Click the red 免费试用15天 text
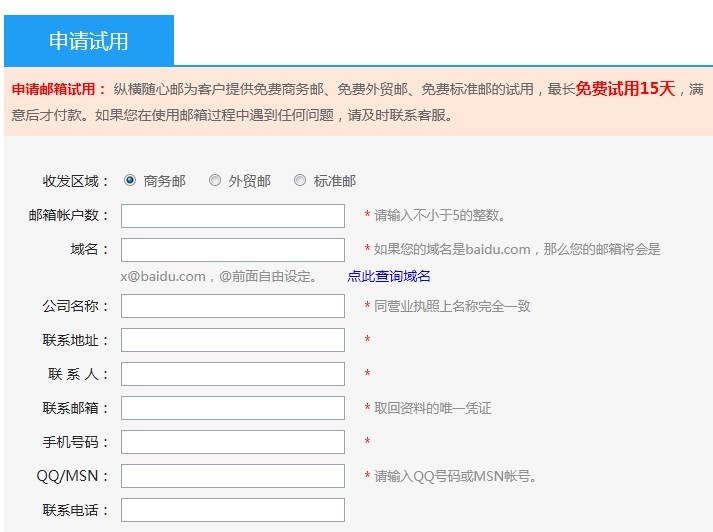713x532 pixels. (x=625, y=88)
